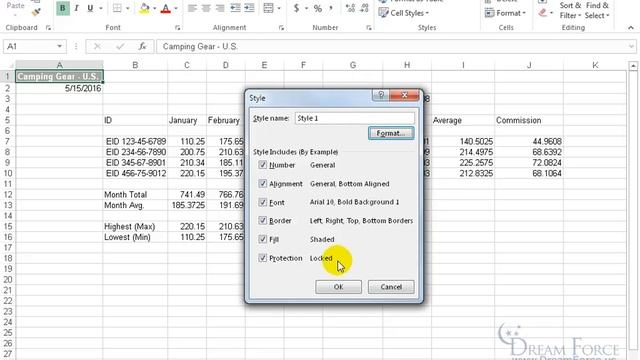Open the Merge & Center dropdown arrow
640x360 pixels.
tap(279, 9)
